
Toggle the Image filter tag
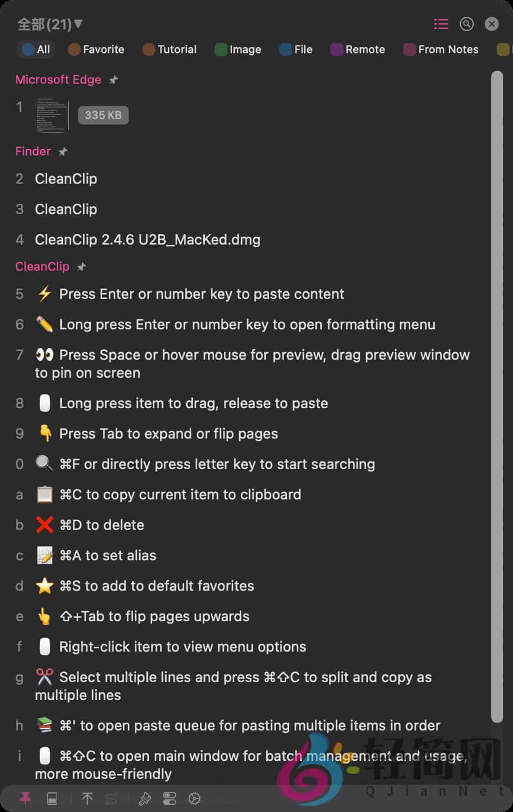tap(238, 49)
